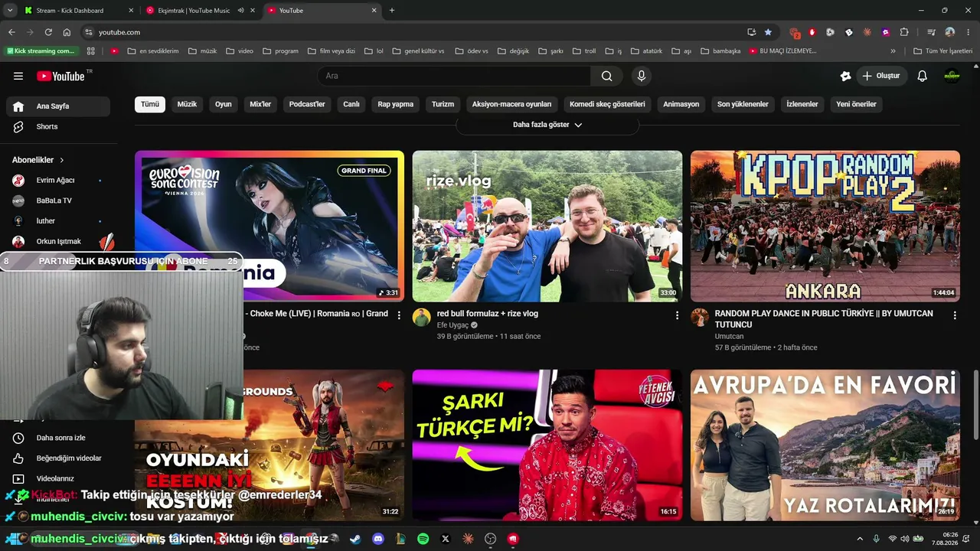The image size is (980, 551).
Task: Focus the YouTube Ara search field
Action: point(454,76)
